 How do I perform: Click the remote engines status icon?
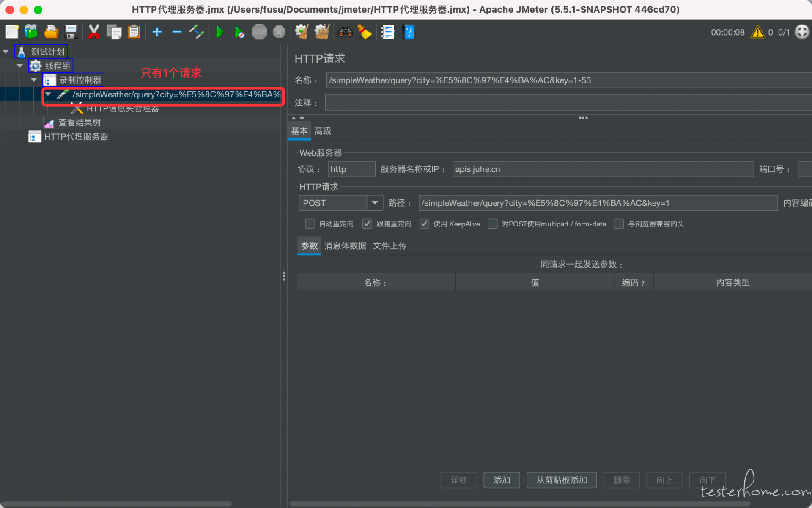pos(802,32)
